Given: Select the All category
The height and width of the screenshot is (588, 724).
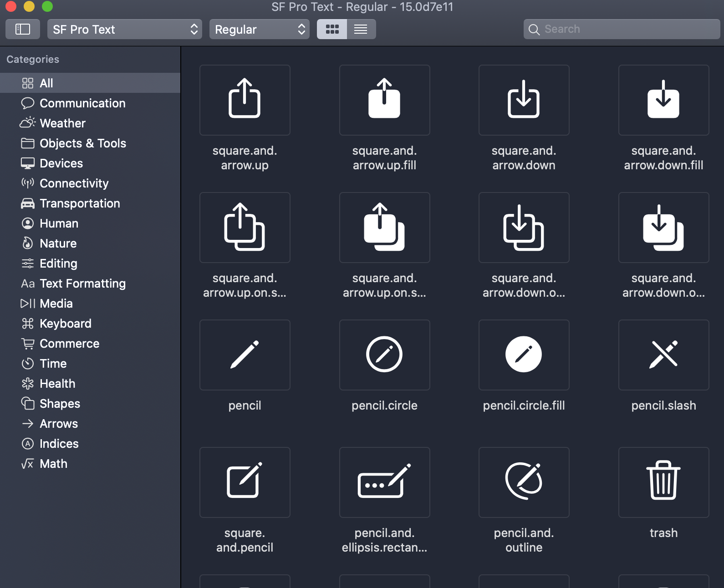Looking at the screenshot, I should coord(90,83).
